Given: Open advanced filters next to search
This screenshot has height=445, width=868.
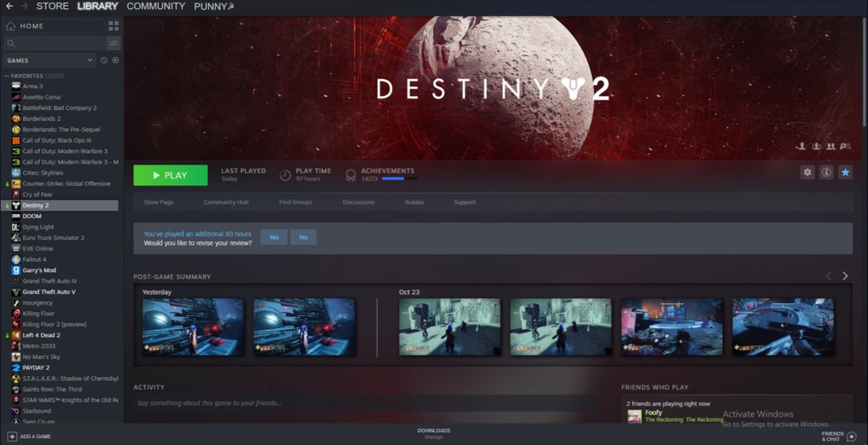Looking at the screenshot, I should tap(113, 43).
